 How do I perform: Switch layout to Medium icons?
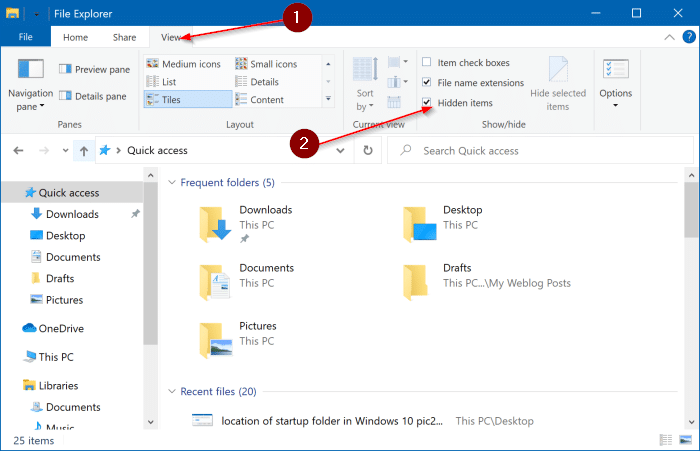pos(183,64)
